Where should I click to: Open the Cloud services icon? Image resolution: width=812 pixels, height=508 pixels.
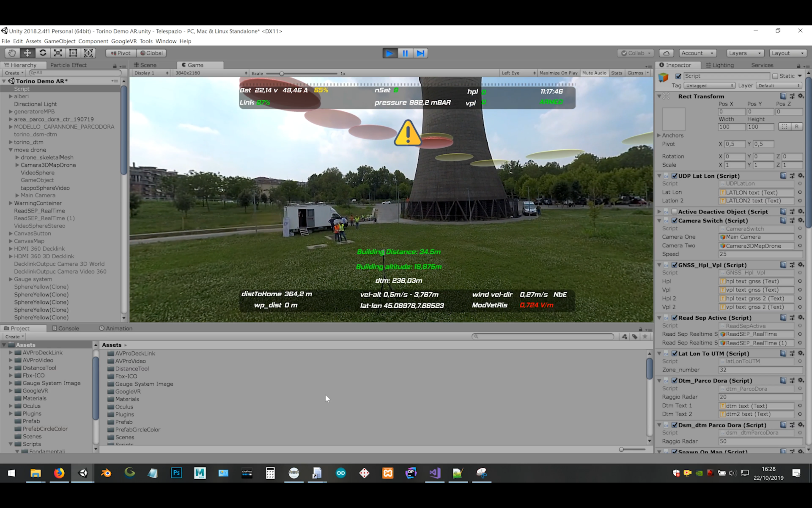667,53
